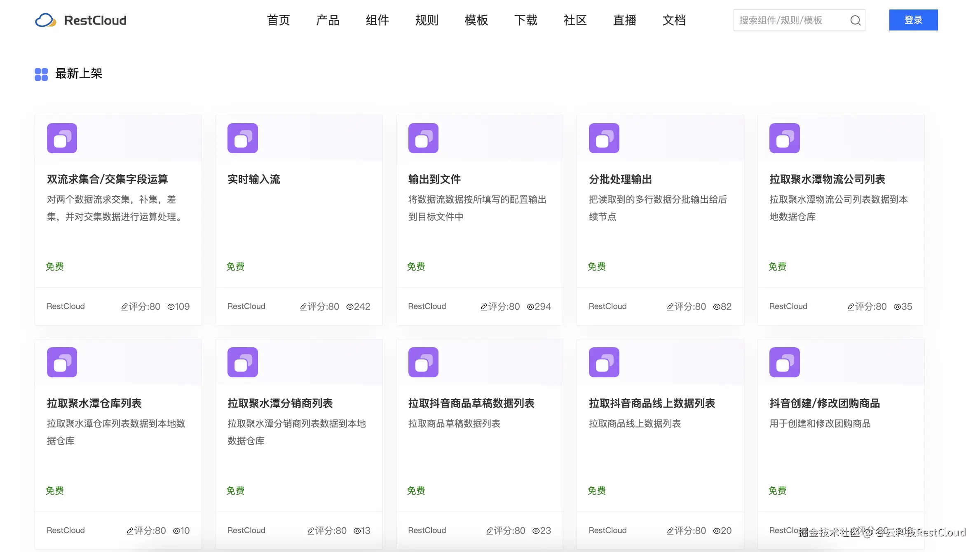The width and height of the screenshot is (980, 552).
Task: Select the 直播 navigation item
Action: (625, 20)
